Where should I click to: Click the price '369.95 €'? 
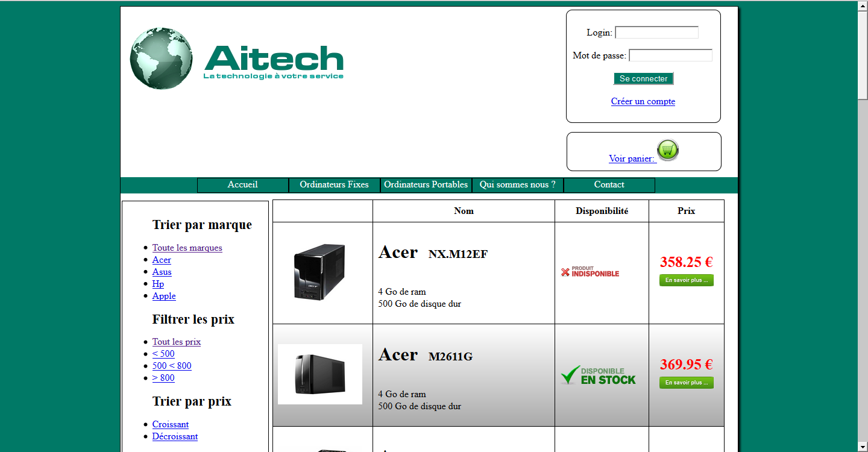pos(687,365)
